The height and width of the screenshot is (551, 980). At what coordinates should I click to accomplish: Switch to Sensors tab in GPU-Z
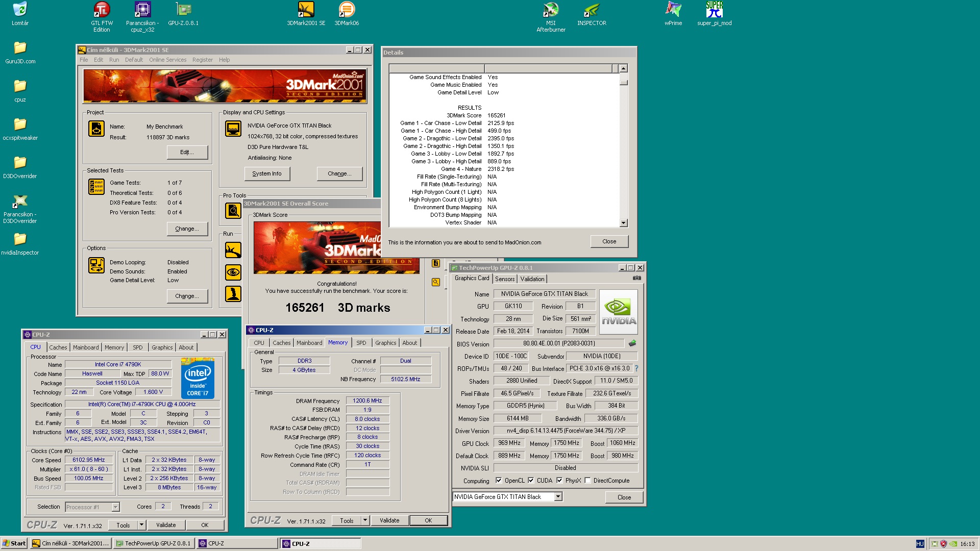tap(504, 279)
